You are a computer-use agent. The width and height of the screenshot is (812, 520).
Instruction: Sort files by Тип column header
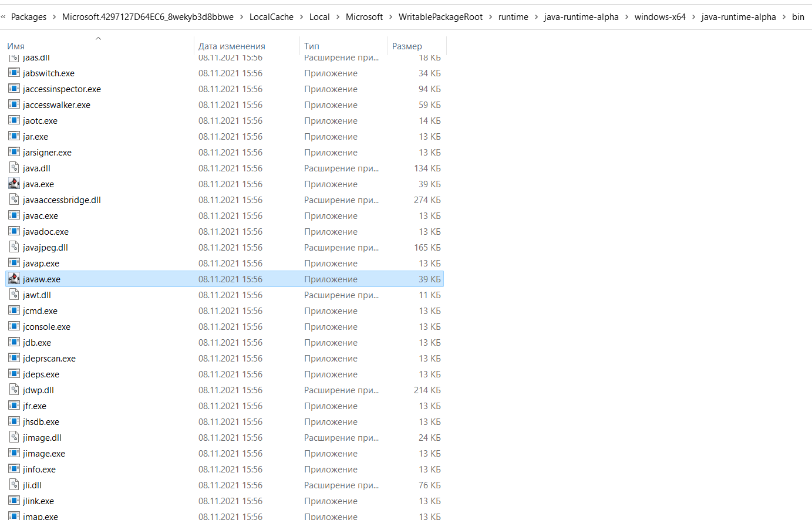point(312,46)
